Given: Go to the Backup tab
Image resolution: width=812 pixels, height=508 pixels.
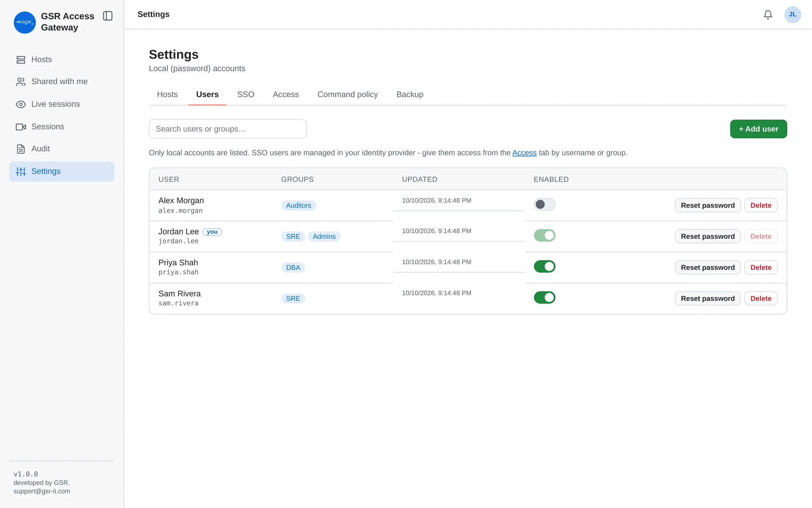Looking at the screenshot, I should tap(410, 94).
